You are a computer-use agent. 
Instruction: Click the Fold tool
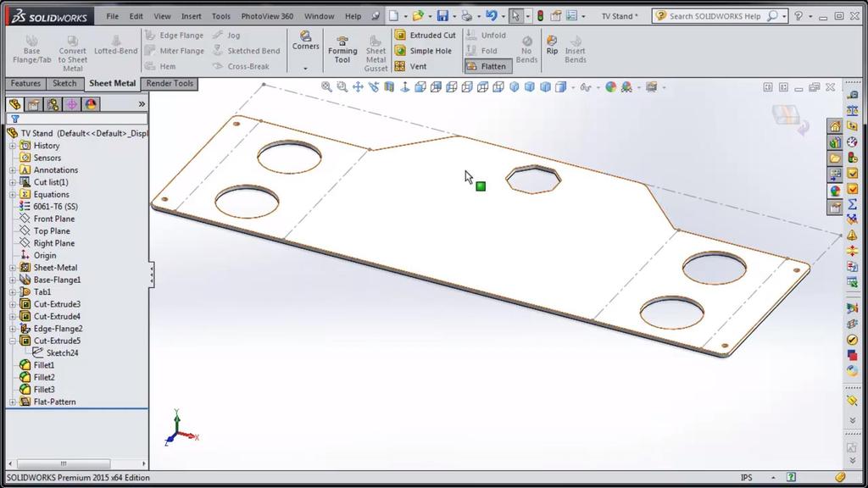(481, 50)
